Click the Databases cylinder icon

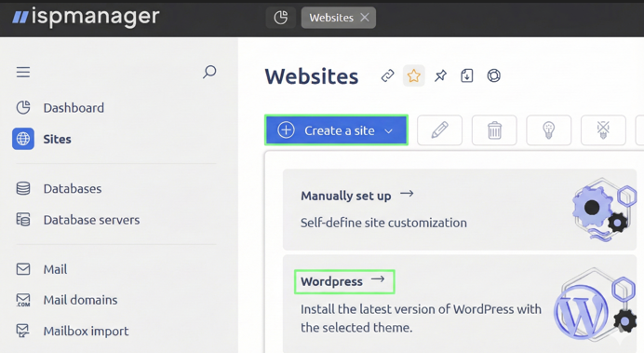pyautogui.click(x=23, y=188)
